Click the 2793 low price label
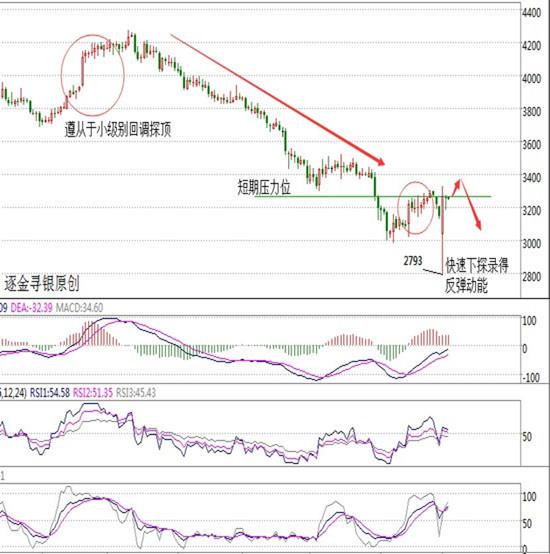The height and width of the screenshot is (554, 550). pos(413,261)
